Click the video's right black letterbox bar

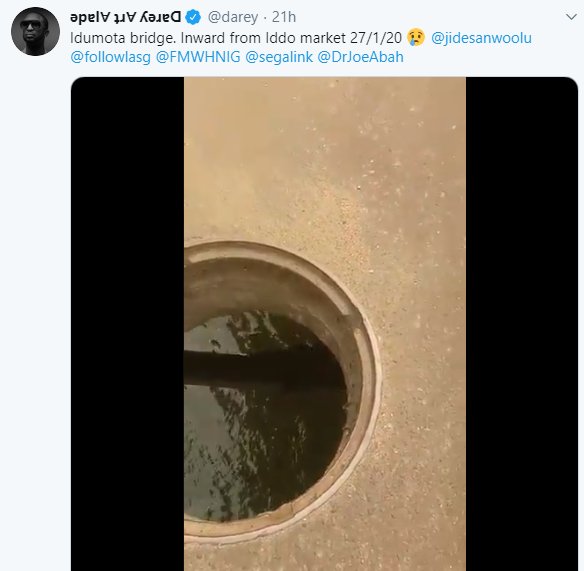(522, 324)
